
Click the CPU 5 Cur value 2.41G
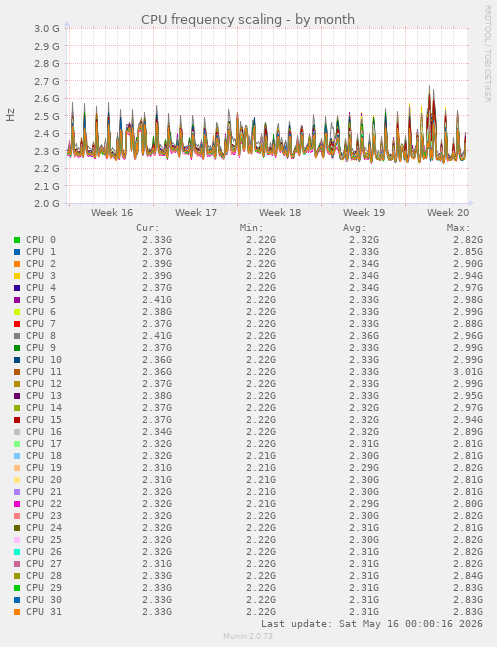point(157,300)
